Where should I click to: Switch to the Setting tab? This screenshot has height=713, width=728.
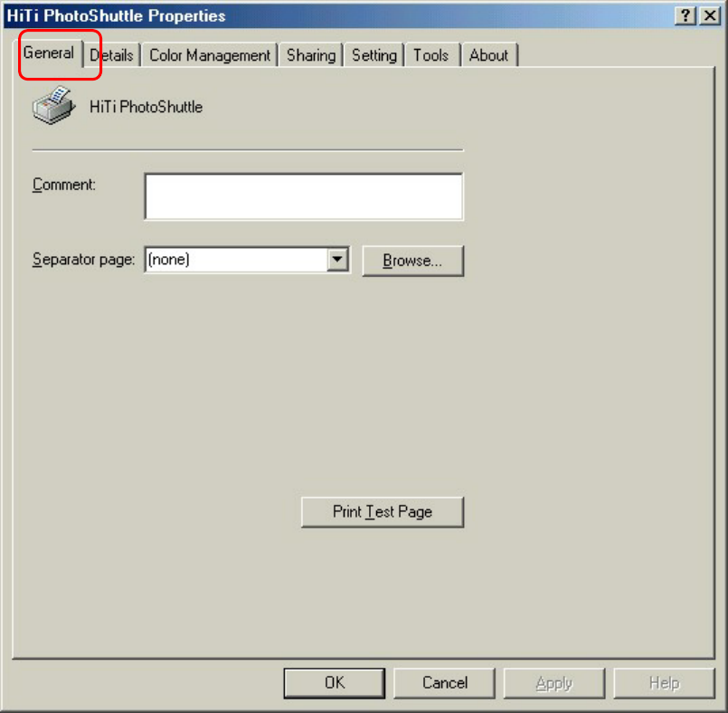(x=374, y=55)
